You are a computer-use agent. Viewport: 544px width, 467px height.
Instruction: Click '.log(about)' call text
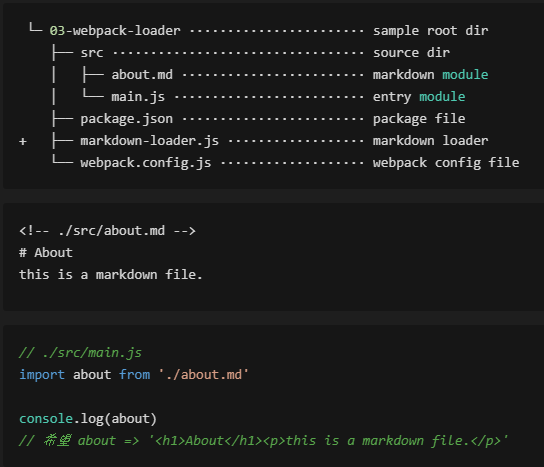115,419
